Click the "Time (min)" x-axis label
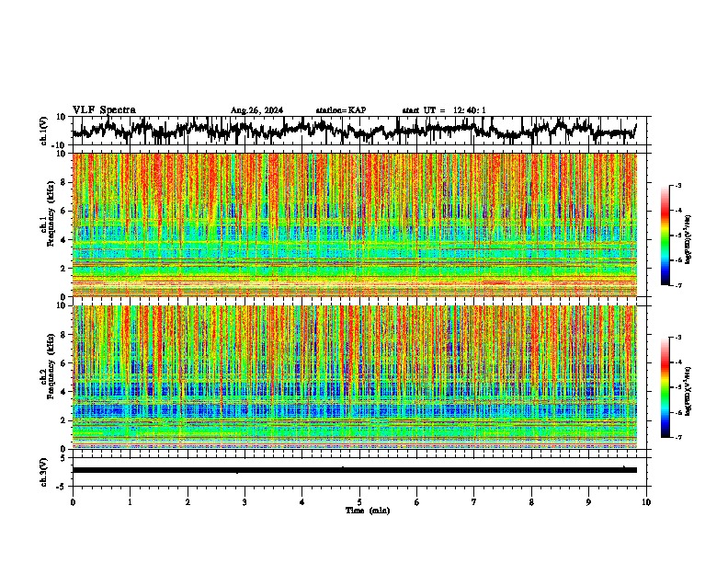This screenshot has width=728, height=563. 368,511
